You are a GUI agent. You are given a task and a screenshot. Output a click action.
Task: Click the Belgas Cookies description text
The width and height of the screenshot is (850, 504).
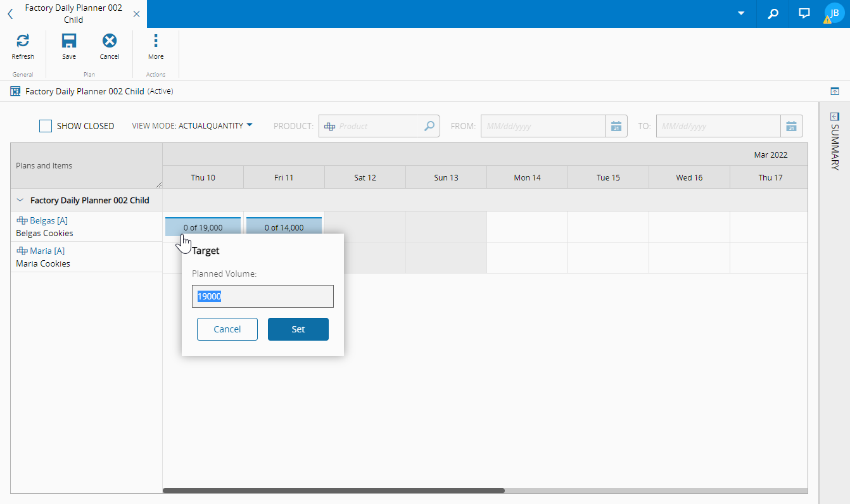click(x=44, y=233)
